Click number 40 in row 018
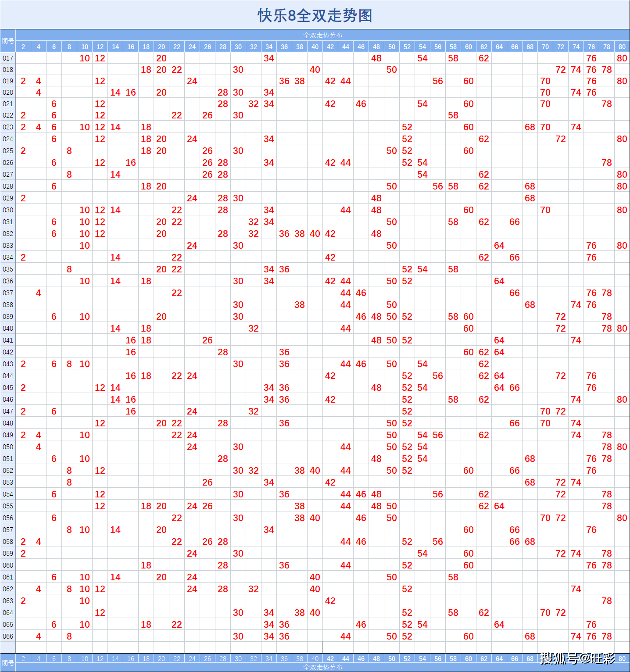The width and height of the screenshot is (630, 672). [x=315, y=70]
